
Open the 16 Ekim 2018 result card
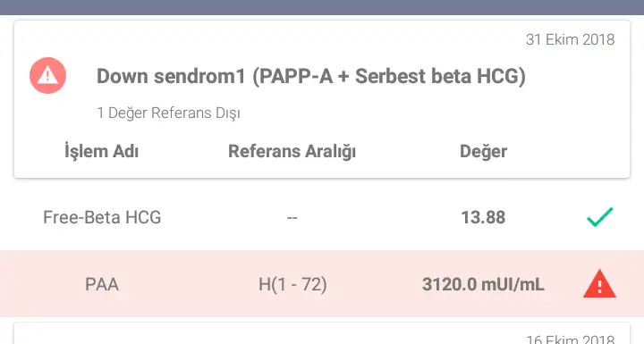pos(322,333)
